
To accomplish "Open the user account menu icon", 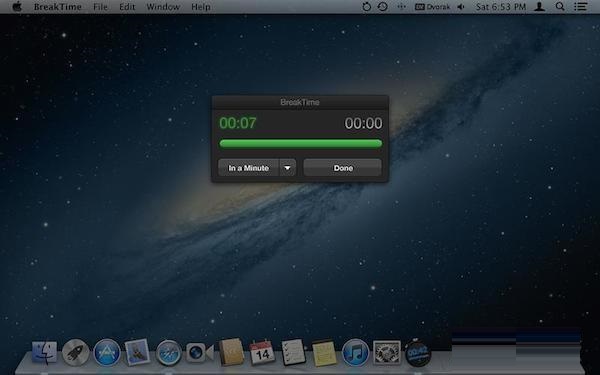I will pos(540,7).
